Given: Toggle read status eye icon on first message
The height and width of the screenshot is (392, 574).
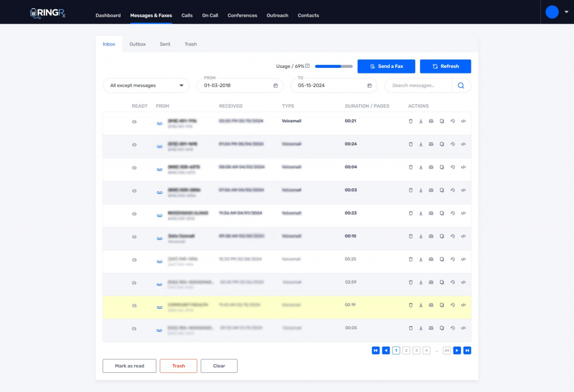Looking at the screenshot, I should click(134, 122).
